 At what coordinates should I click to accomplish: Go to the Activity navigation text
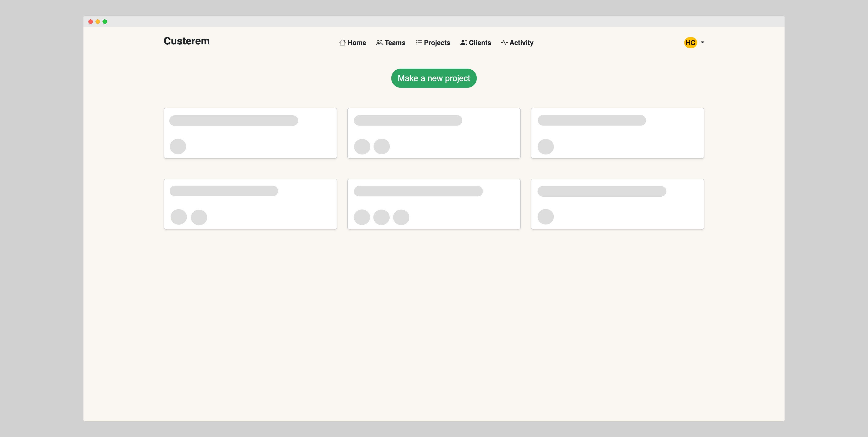(x=521, y=43)
